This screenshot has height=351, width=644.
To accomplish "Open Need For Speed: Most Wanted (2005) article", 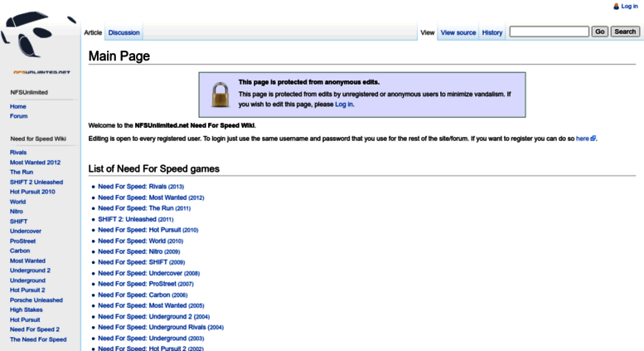I will (x=151, y=306).
